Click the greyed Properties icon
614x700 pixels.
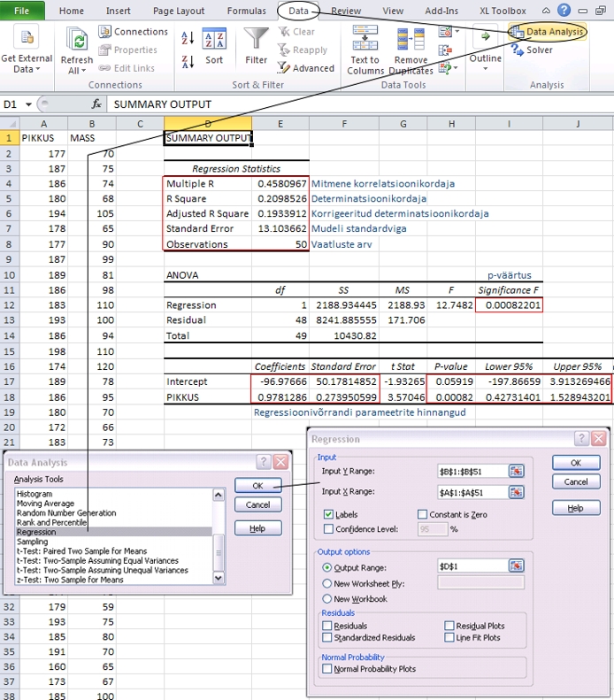pyautogui.click(x=105, y=50)
